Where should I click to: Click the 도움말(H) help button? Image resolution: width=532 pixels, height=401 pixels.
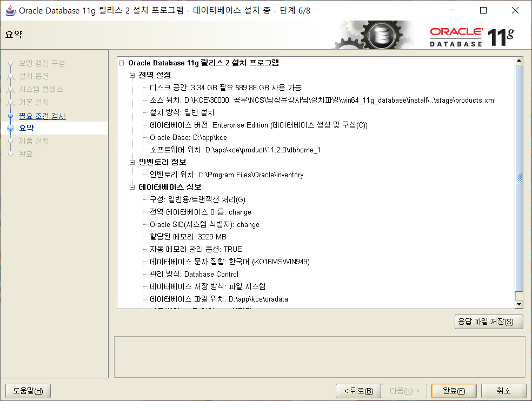pos(28,391)
